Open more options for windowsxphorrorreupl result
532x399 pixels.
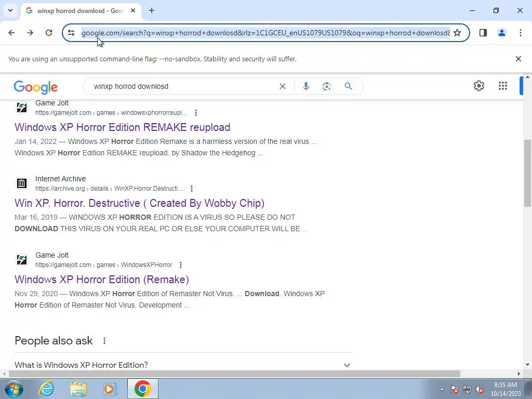click(x=196, y=113)
